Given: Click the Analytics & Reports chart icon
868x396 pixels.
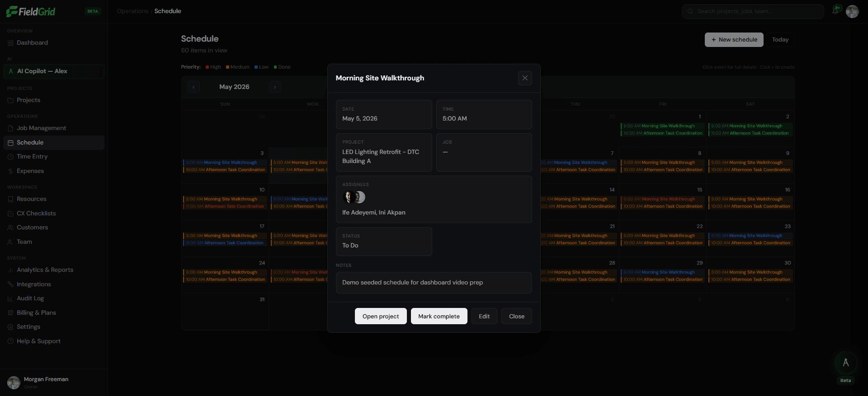Looking at the screenshot, I should click(10, 270).
